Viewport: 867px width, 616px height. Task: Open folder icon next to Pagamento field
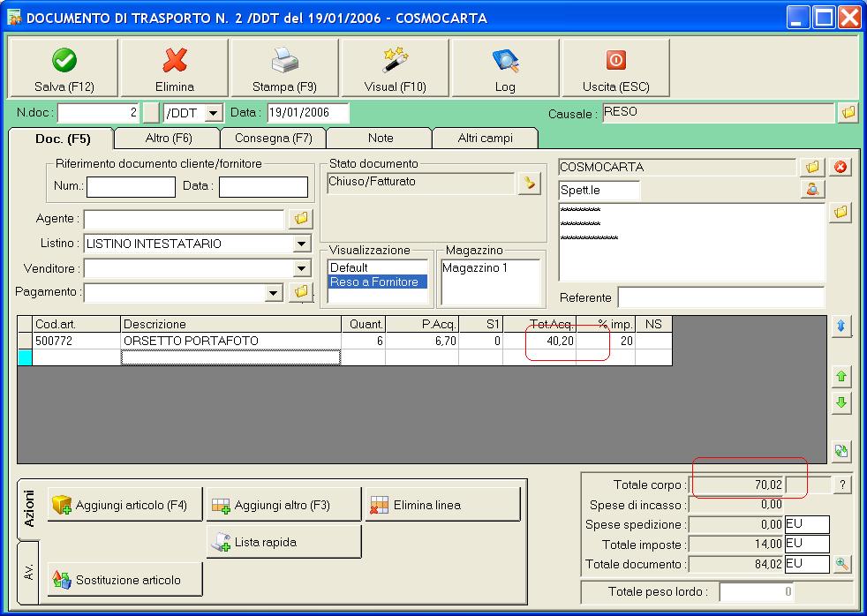pyautogui.click(x=301, y=292)
